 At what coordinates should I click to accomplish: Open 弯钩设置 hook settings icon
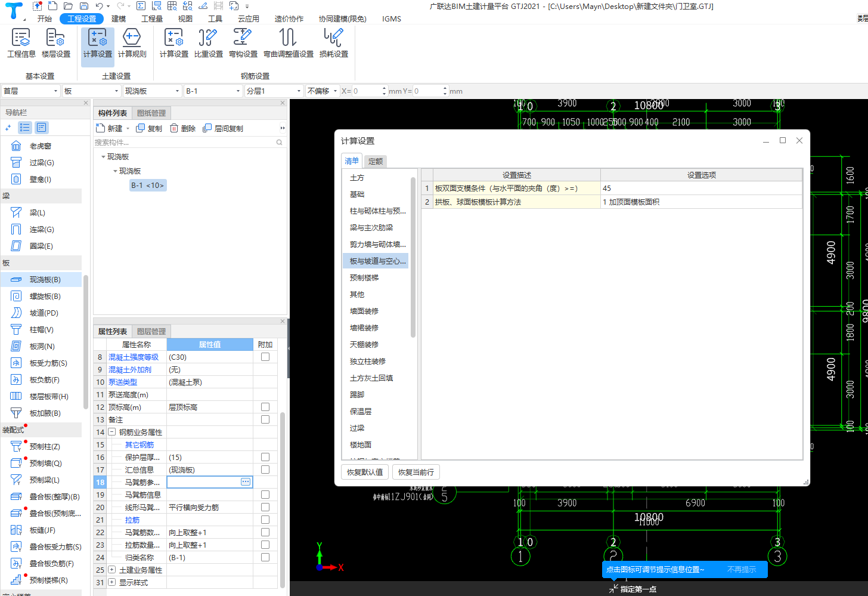tap(243, 42)
